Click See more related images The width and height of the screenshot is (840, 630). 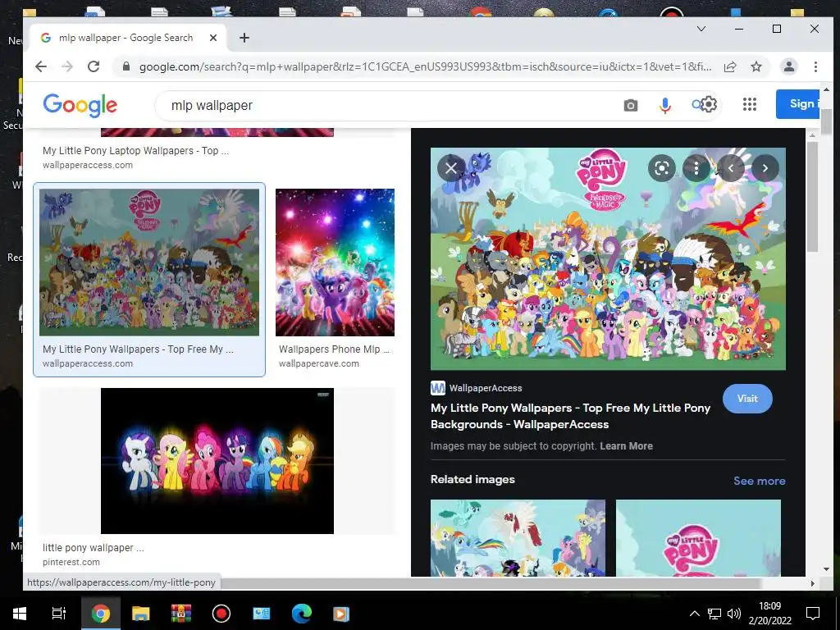(x=759, y=481)
